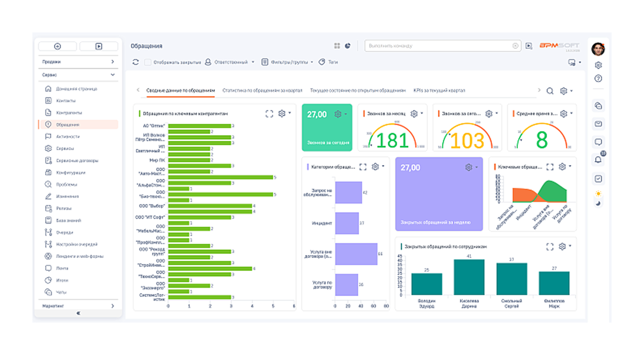This screenshot has width=644, height=355.
Task: Run the command with the play icon beside the field
Action: (529, 46)
